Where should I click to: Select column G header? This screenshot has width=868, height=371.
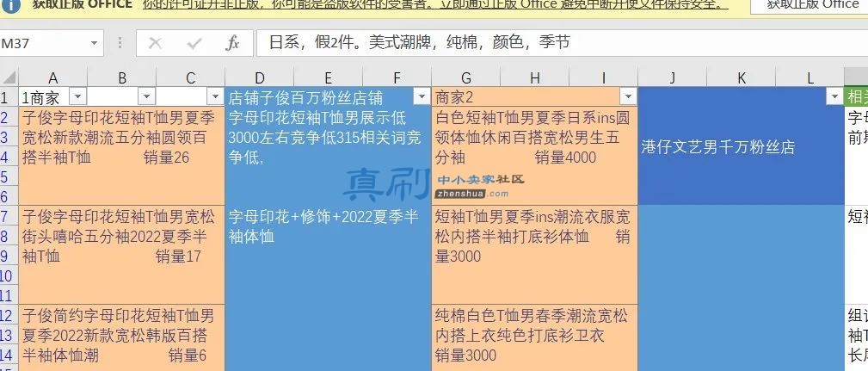coord(466,78)
